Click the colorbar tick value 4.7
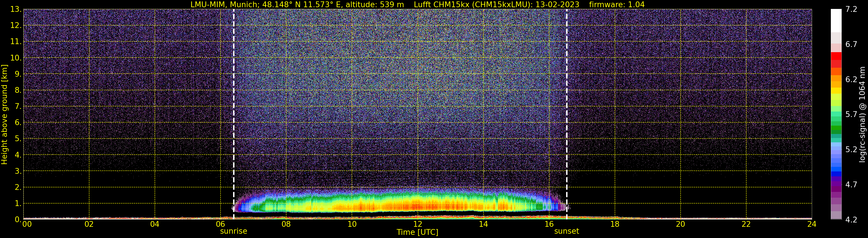 point(851,185)
